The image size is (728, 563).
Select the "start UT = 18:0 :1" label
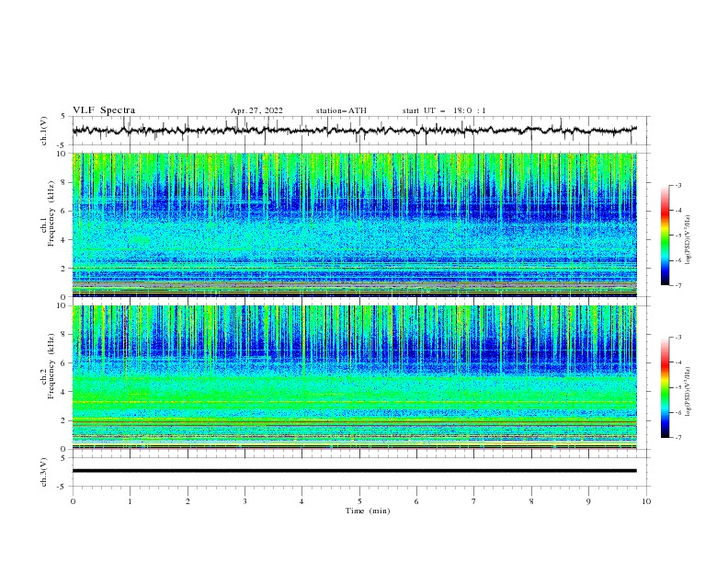coord(444,110)
